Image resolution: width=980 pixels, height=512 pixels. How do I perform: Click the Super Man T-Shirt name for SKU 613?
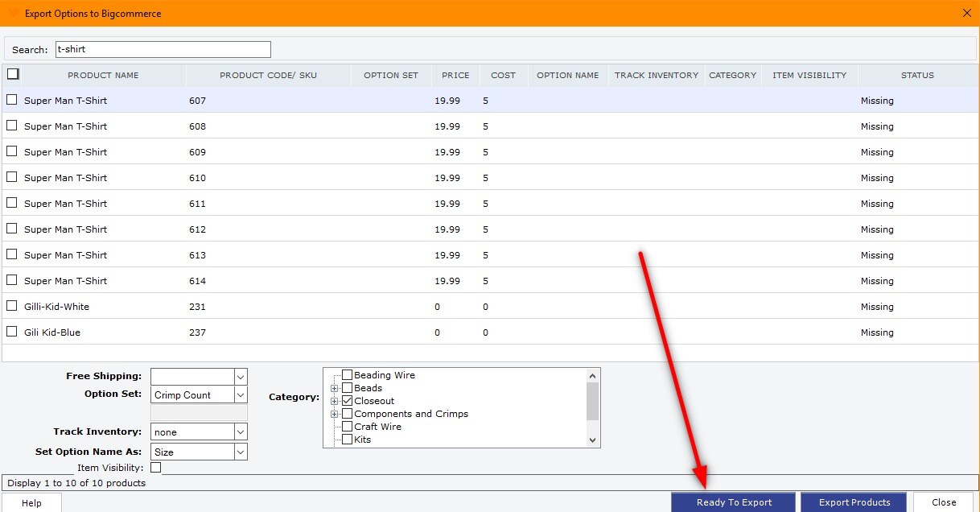pos(65,255)
